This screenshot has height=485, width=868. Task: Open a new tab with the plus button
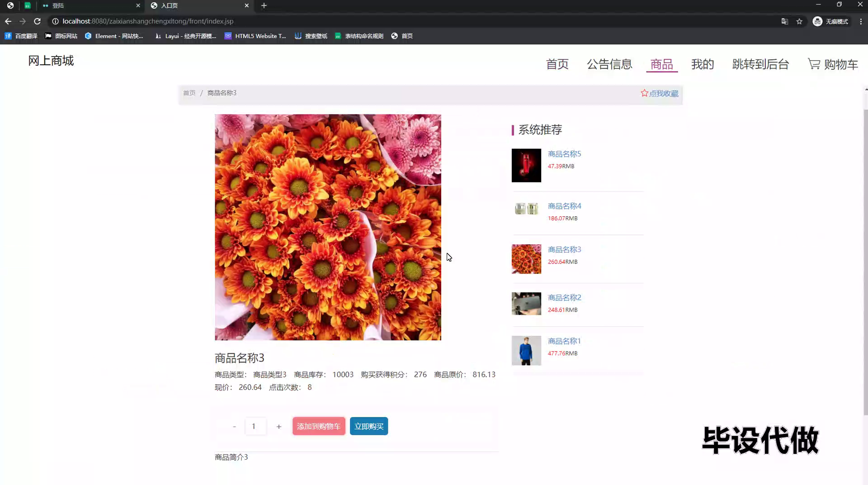point(264,5)
